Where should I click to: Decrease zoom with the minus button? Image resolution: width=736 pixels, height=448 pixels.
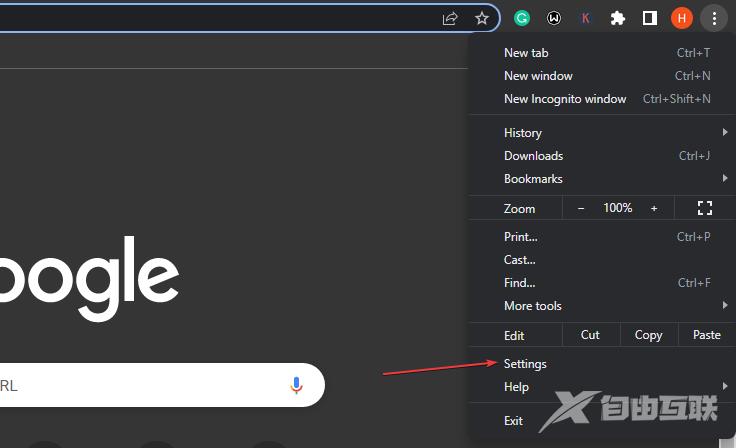tap(581, 208)
